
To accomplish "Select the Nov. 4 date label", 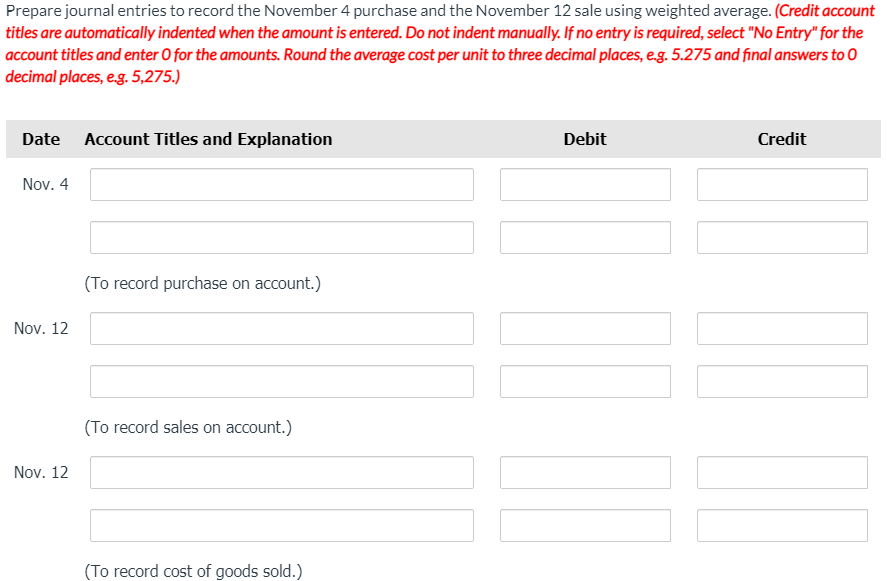I will point(45,184).
